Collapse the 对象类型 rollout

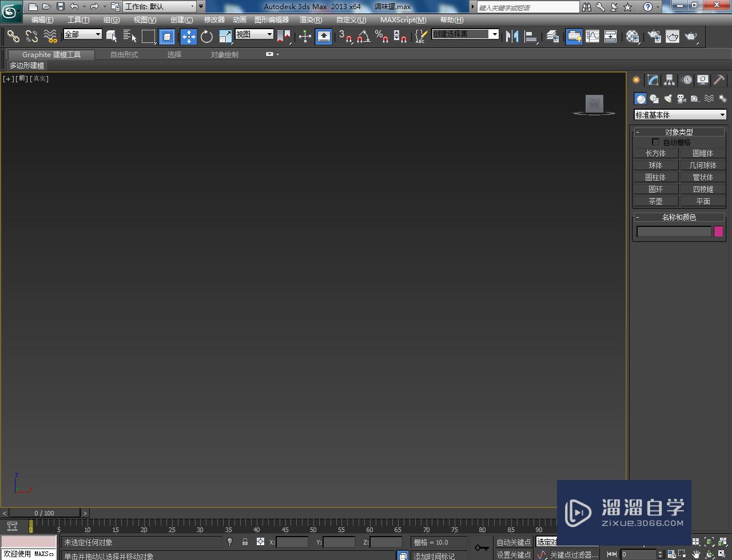[679, 132]
